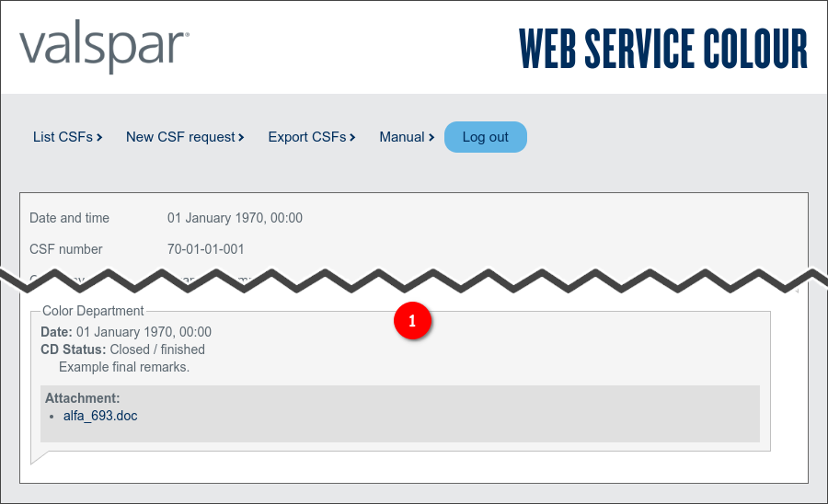828x504 pixels.
Task: Click the chevron arrow after Export CSFs
Action: (352, 138)
